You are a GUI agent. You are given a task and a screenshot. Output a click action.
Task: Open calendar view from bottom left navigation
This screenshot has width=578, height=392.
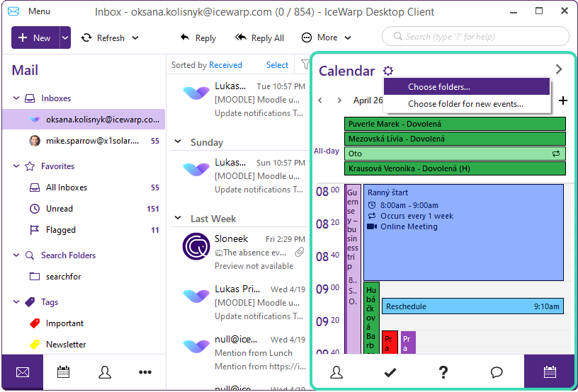tap(63, 372)
